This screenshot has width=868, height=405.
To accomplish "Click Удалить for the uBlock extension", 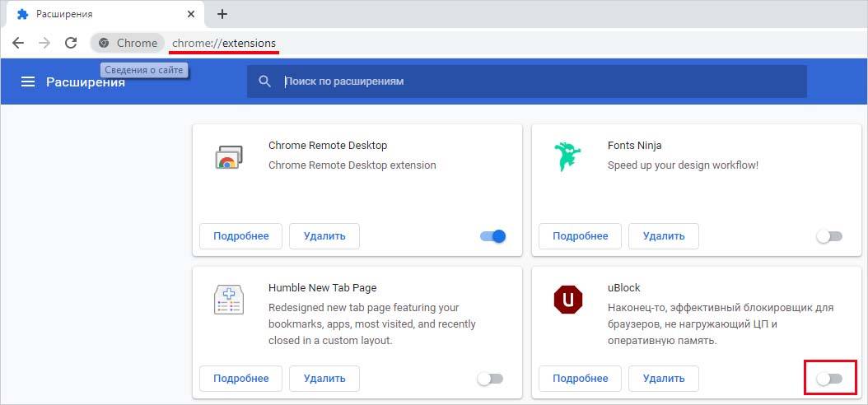I will (x=663, y=379).
